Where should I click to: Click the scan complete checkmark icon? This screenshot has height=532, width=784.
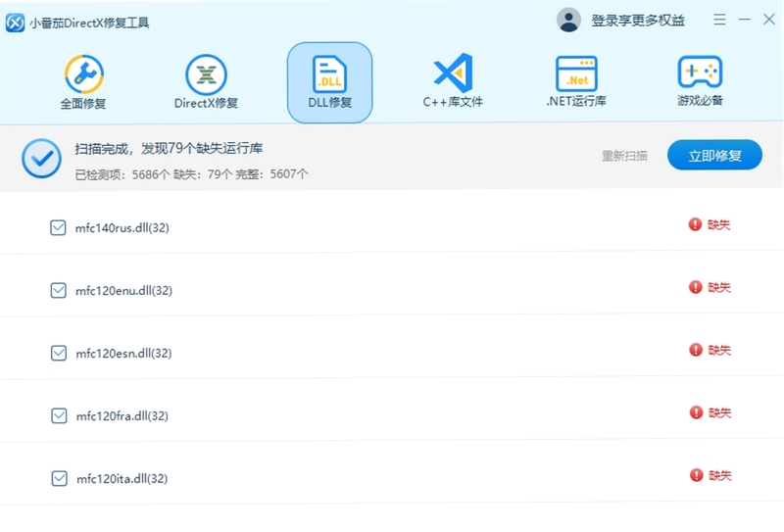click(x=41, y=159)
